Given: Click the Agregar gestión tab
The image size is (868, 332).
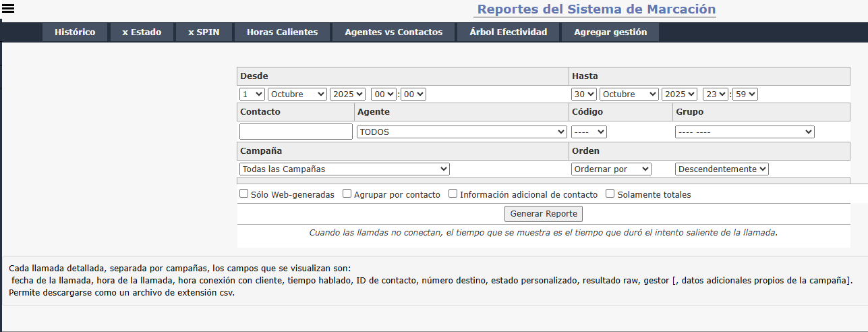Looking at the screenshot, I should [x=610, y=32].
